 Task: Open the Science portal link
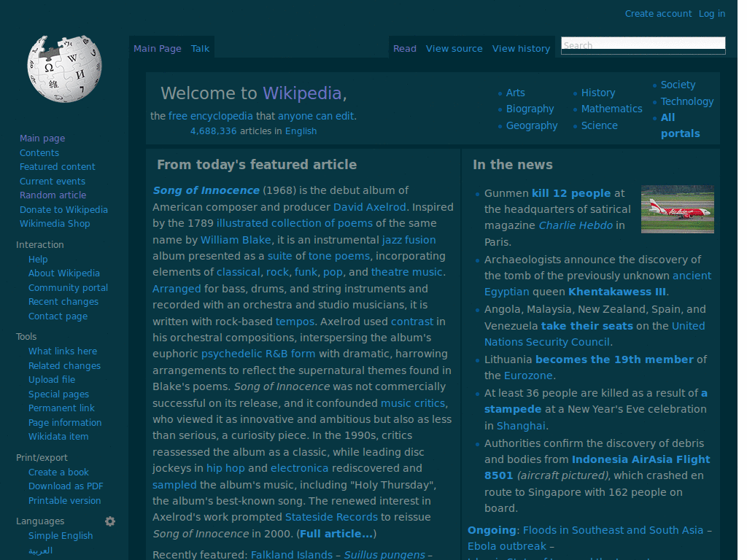coord(600,125)
